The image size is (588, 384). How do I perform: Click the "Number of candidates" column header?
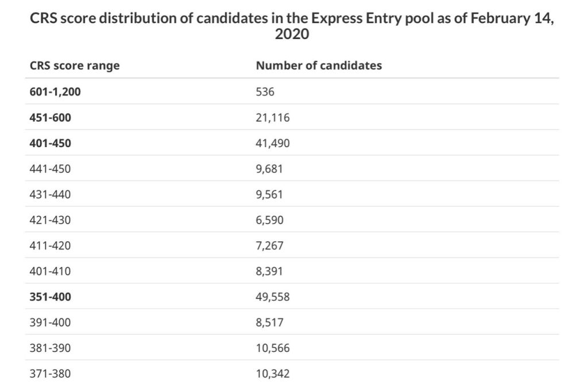(x=319, y=66)
